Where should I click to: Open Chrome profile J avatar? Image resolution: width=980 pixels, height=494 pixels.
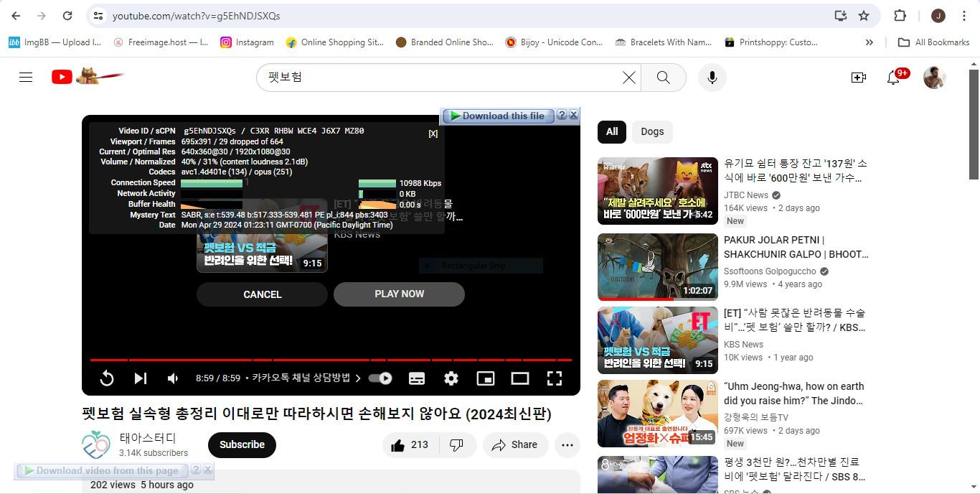click(x=938, y=16)
